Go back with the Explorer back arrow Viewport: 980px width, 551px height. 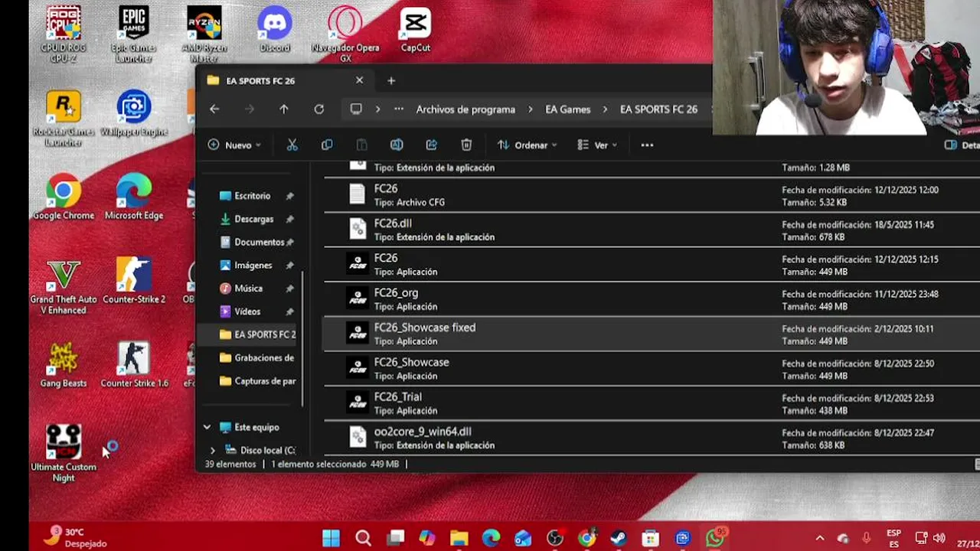[x=214, y=109]
